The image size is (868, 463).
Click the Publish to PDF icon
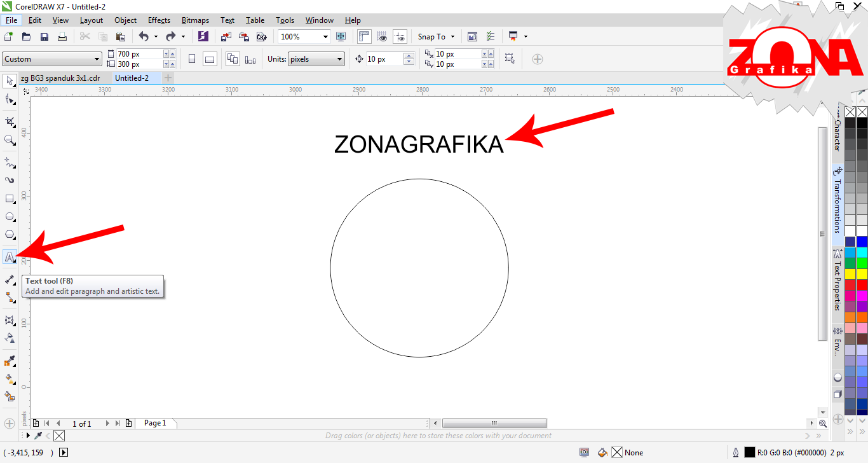click(x=261, y=37)
